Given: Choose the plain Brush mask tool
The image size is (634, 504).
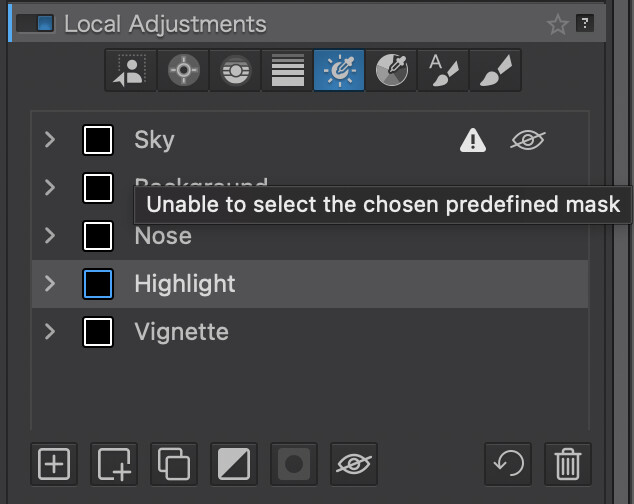Looking at the screenshot, I should point(493,71).
